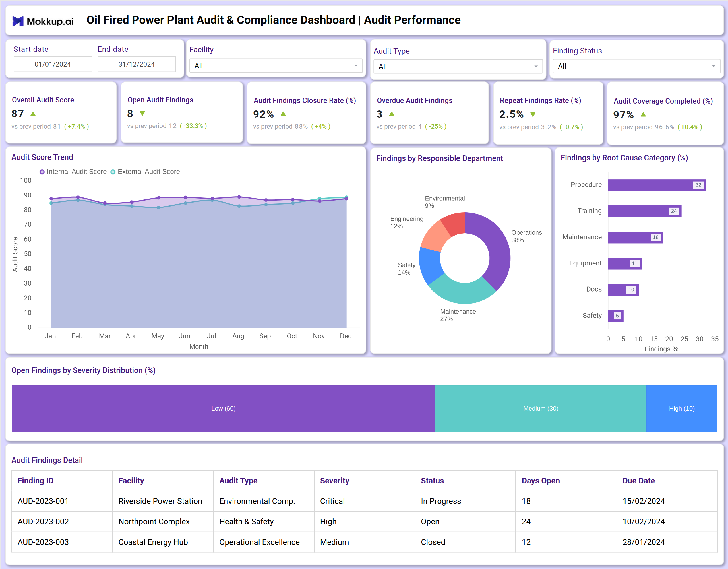The width and height of the screenshot is (728, 569).
Task: Click the Equipment root cause bar
Action: coord(625,263)
